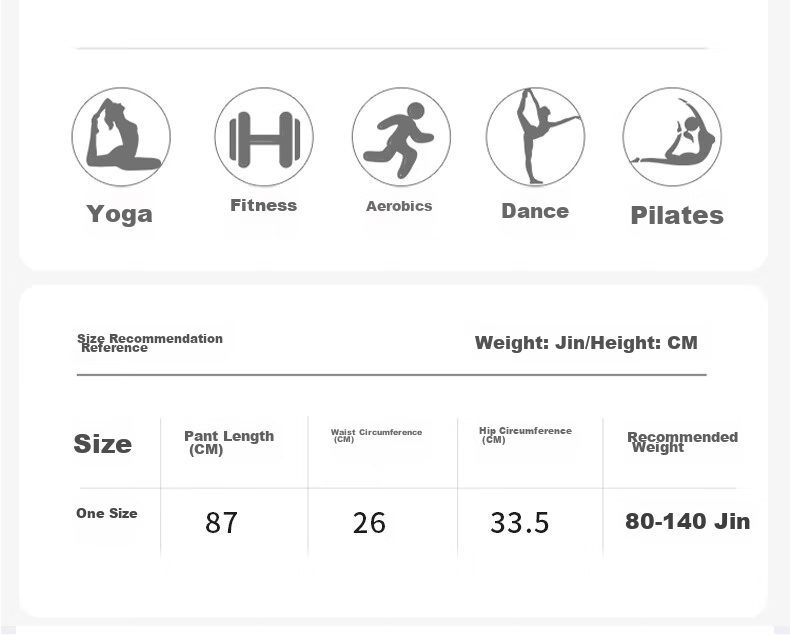The height and width of the screenshot is (636, 790).
Task: Click the Dance label text
Action: click(x=535, y=211)
